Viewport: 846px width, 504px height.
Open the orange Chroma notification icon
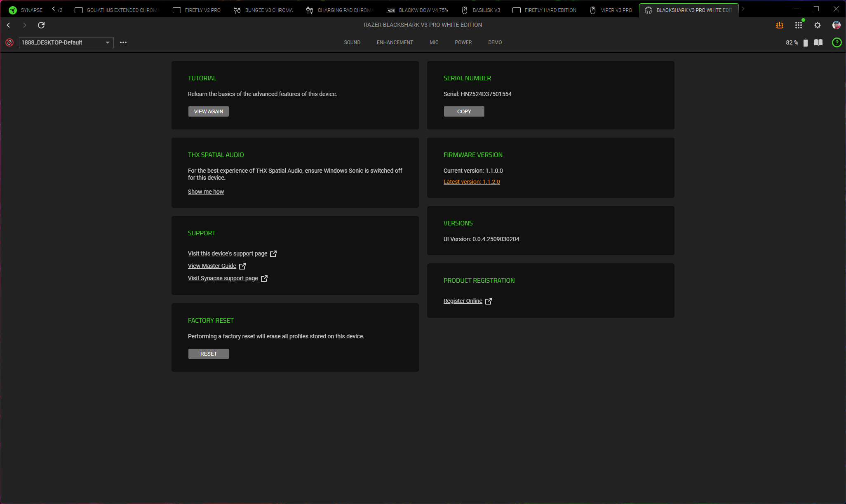pyautogui.click(x=779, y=25)
